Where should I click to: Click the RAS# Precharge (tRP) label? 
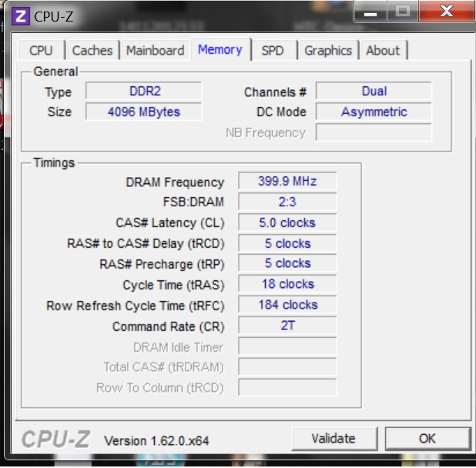coord(162,264)
